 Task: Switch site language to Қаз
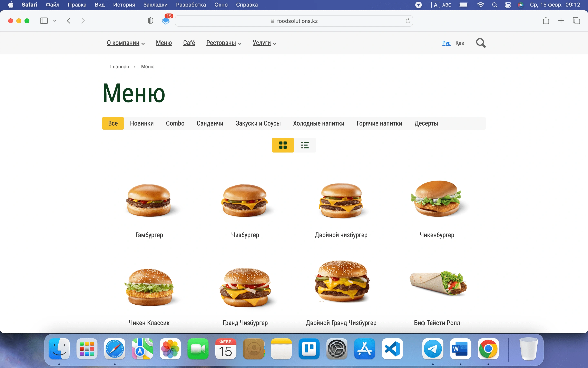click(x=459, y=43)
